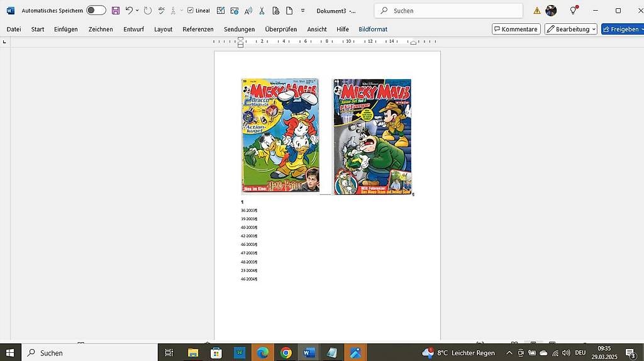This screenshot has width=644, height=361.
Task: Click the text line 46 2003
Action: tap(248, 245)
